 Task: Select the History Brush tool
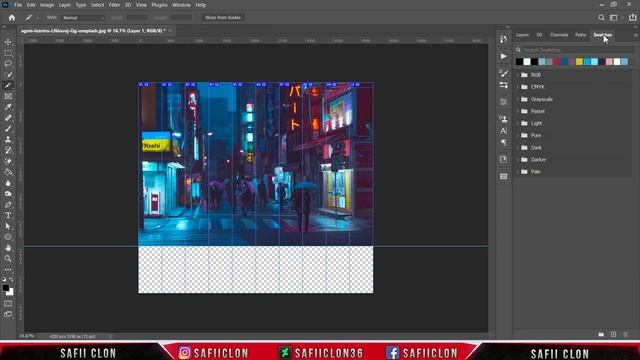[8, 150]
